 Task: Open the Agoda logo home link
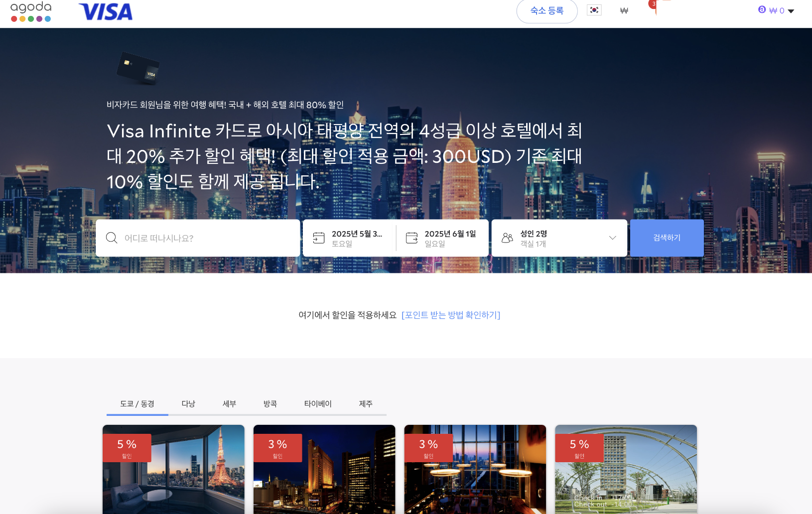(31, 11)
